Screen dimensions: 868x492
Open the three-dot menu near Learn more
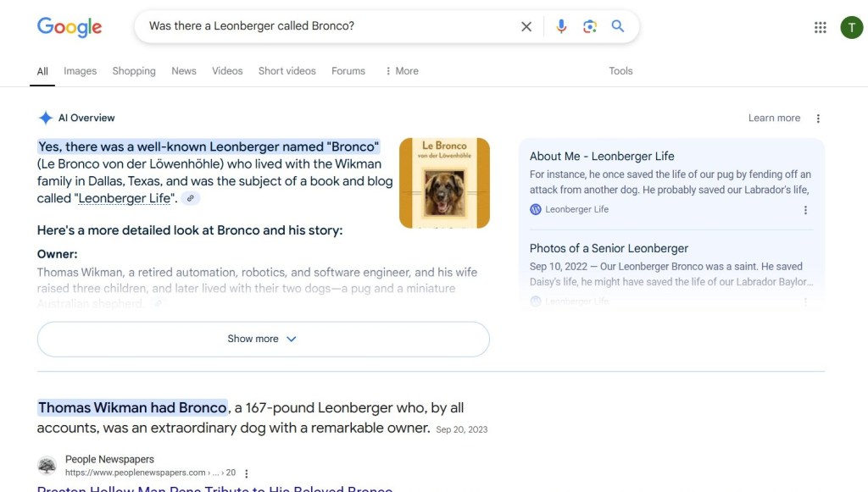817,118
